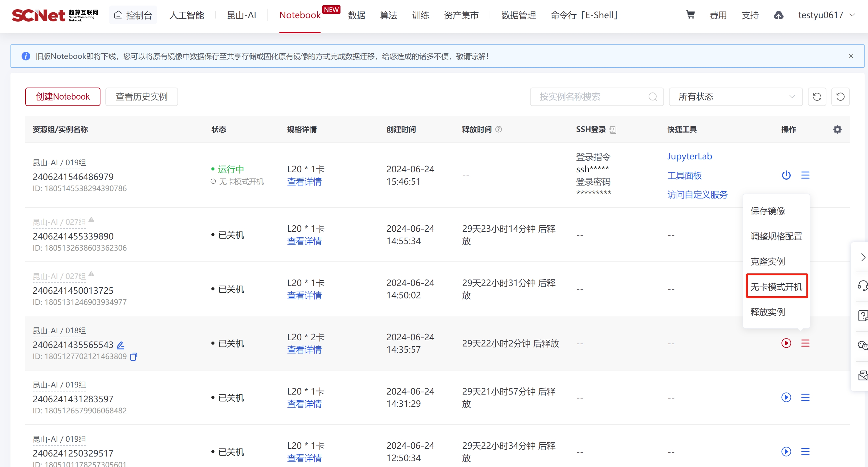This screenshot has width=868, height=467.
Task: Dismiss the old Notebook notice banner
Action: pos(851,56)
